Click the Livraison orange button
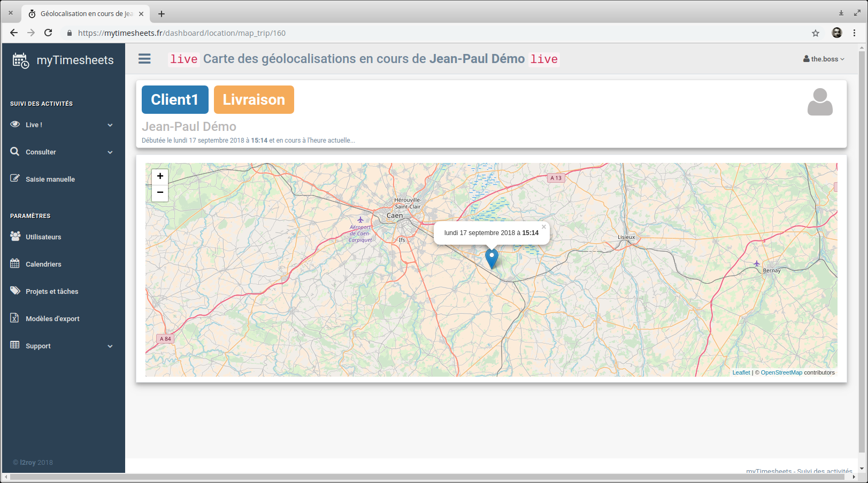868x483 pixels. 254,100
